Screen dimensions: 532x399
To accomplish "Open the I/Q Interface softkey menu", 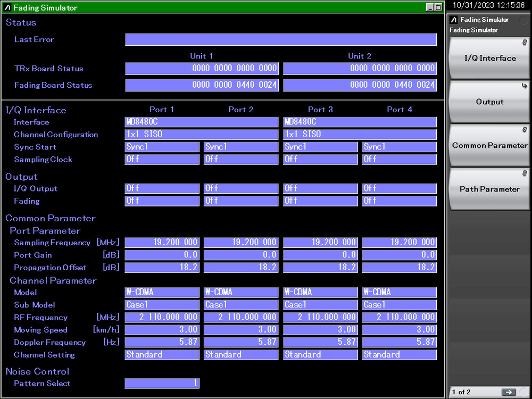I will (489, 59).
